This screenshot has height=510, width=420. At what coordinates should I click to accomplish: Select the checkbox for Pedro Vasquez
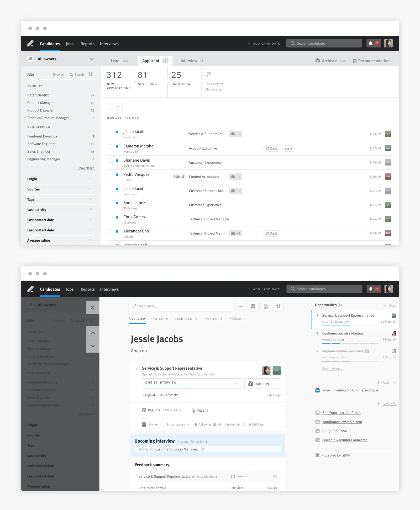tap(111, 174)
